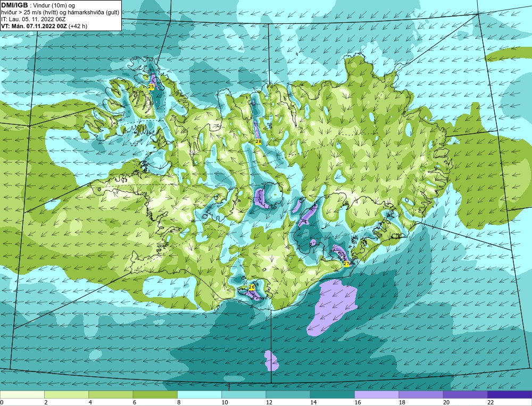Screen dimensions: 532x406
Task: Select the 4-6 m/s green legend swatch
Action: coord(111,394)
